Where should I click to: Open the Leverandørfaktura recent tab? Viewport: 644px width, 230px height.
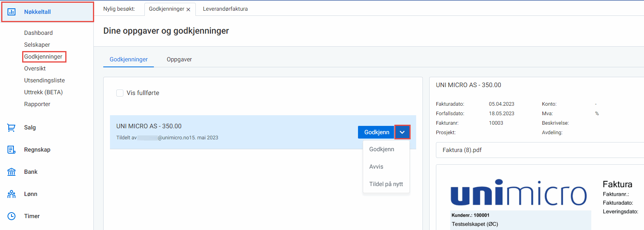coord(225,9)
